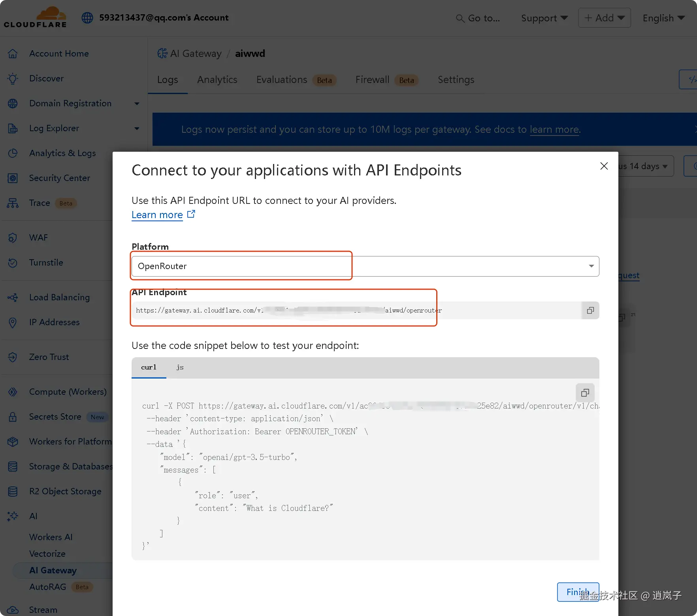Click the Discover lightbulb icon

point(13,79)
